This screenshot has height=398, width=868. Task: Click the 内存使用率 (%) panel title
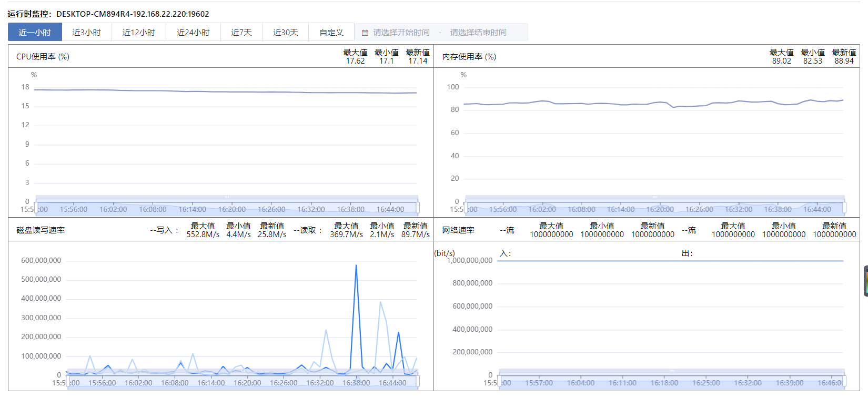click(469, 57)
